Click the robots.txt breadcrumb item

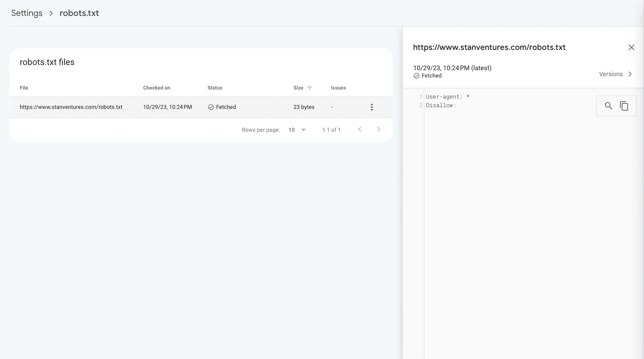[79, 13]
